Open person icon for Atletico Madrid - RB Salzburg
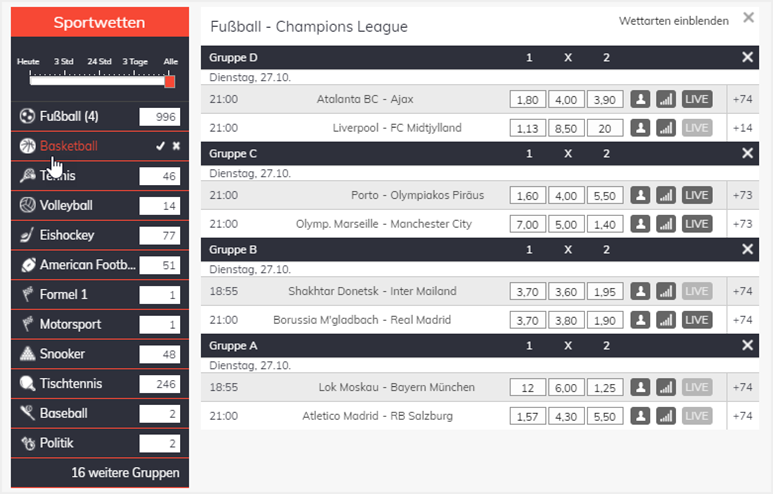This screenshot has width=773, height=494. tap(640, 416)
